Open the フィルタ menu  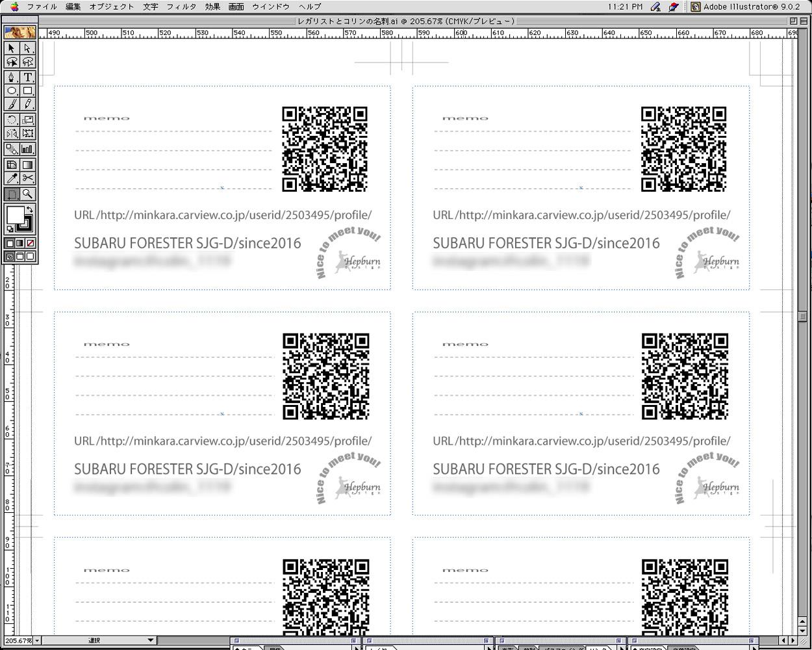[x=181, y=6]
